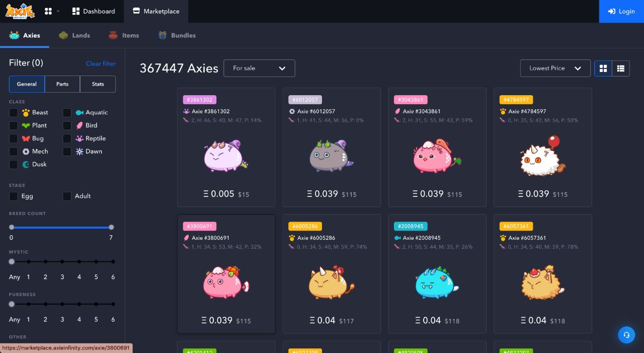Screen dimensions: 644x353
Task: Enable the Beast class checkbox
Action: tap(14, 112)
